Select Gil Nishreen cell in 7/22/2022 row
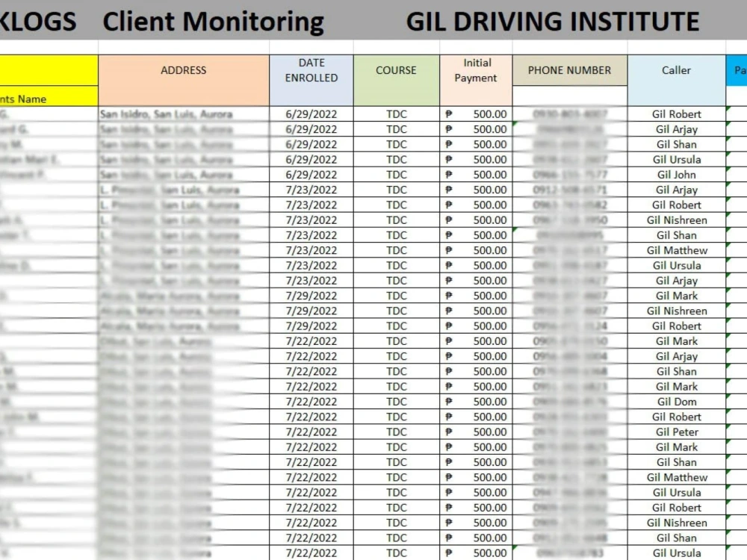Image resolution: width=747 pixels, height=560 pixels. pos(677,523)
